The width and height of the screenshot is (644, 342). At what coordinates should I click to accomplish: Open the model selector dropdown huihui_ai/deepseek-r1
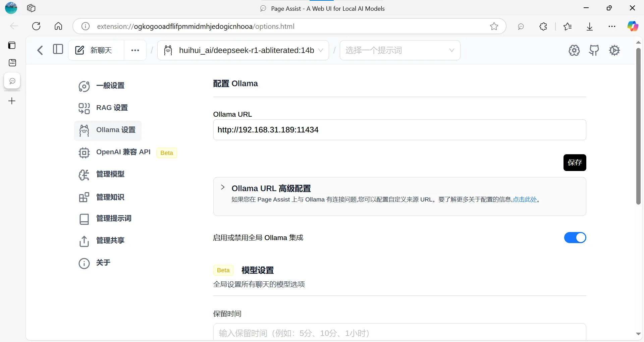pos(243,50)
